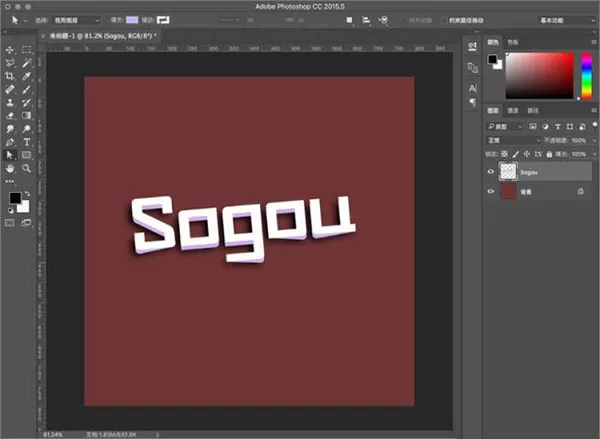Select the Healing Brush tool

[x=10, y=90]
